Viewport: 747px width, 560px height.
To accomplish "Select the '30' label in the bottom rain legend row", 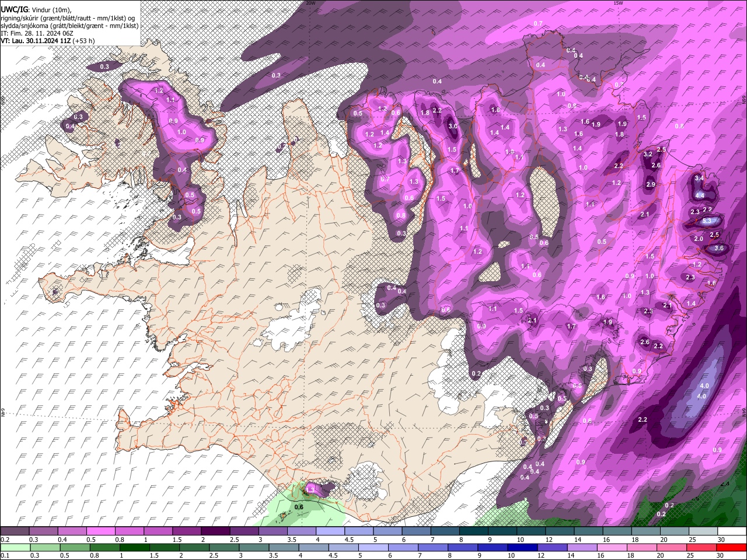I will click(x=720, y=556).
